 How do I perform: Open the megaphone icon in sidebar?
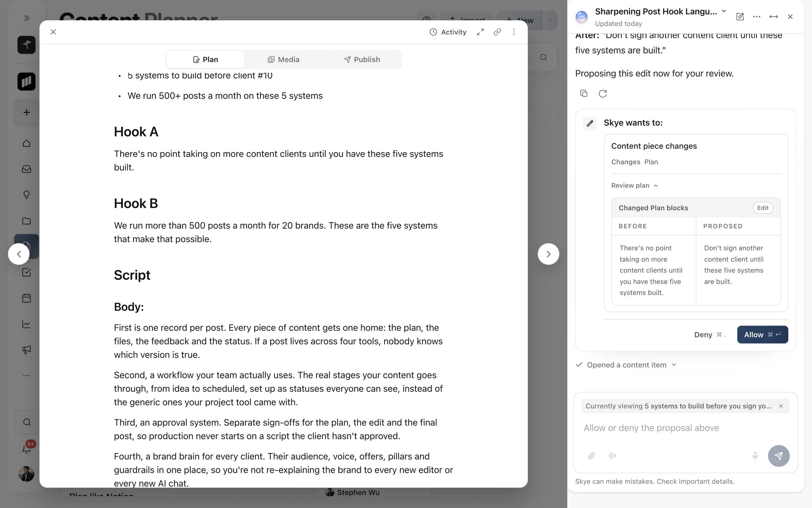click(x=26, y=350)
